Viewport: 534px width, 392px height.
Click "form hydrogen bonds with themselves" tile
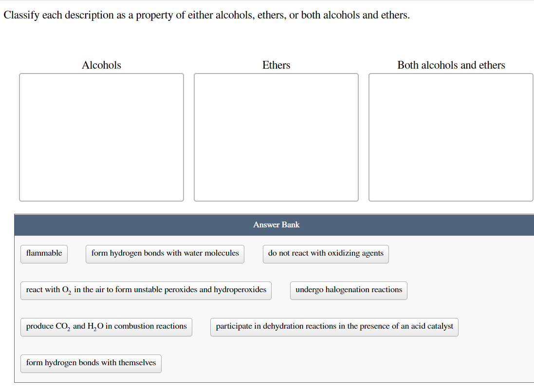[x=91, y=363]
